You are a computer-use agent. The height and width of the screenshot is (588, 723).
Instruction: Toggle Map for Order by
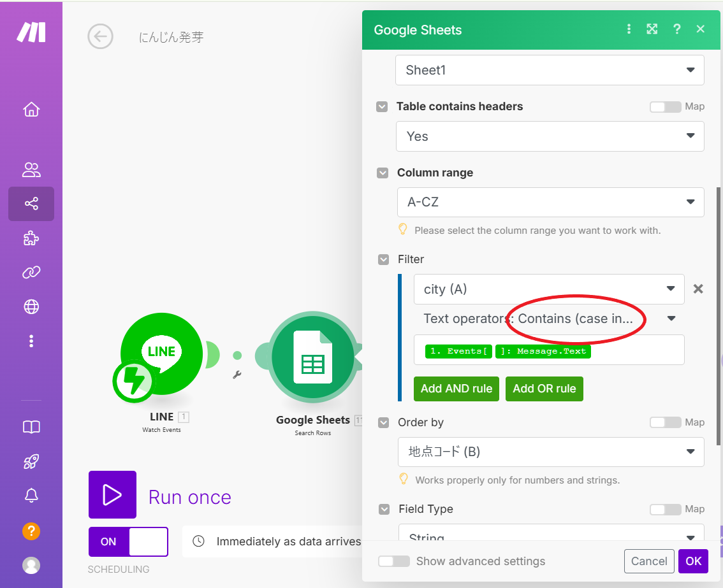click(x=666, y=422)
